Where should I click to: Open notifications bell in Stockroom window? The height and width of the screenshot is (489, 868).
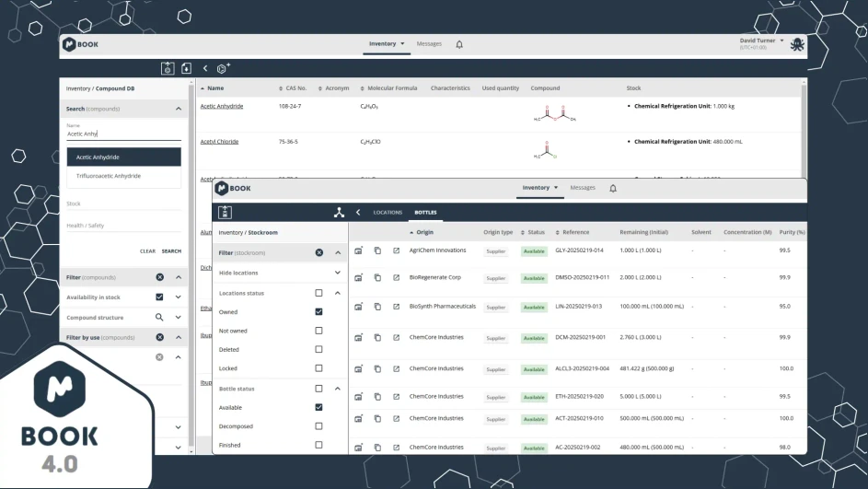(x=613, y=188)
